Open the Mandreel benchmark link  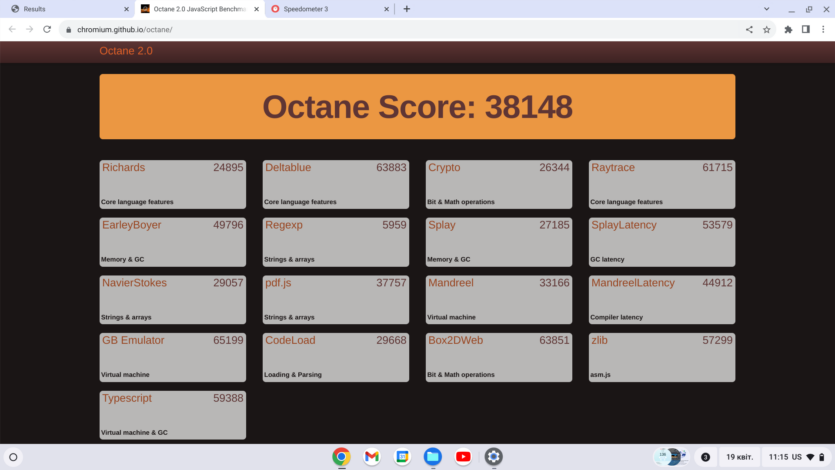click(x=451, y=283)
